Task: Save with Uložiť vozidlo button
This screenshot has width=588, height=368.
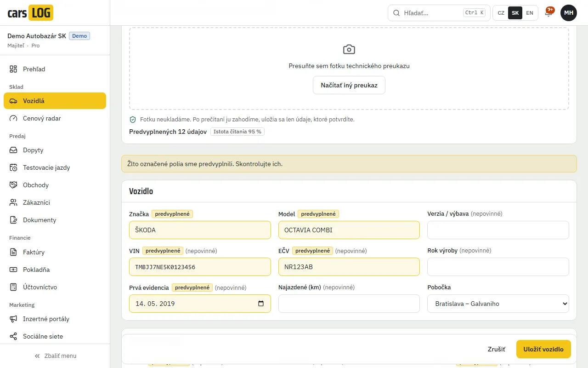Action: pos(543,349)
